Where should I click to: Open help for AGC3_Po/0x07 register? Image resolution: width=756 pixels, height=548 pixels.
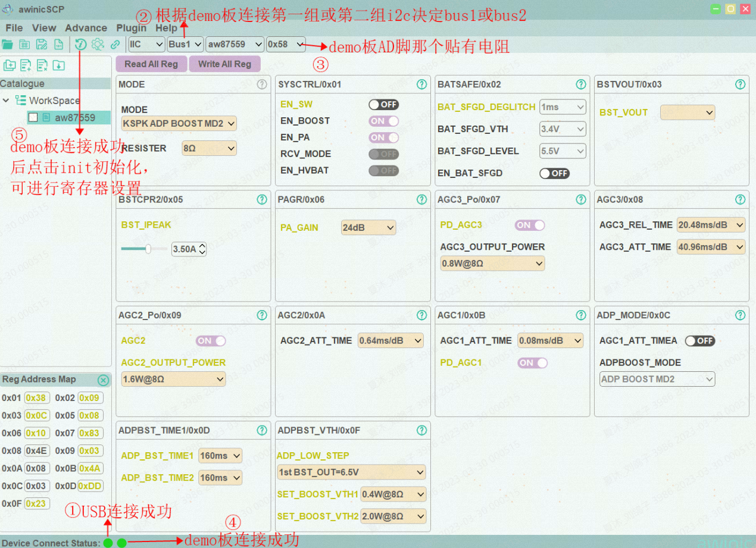[x=581, y=199]
